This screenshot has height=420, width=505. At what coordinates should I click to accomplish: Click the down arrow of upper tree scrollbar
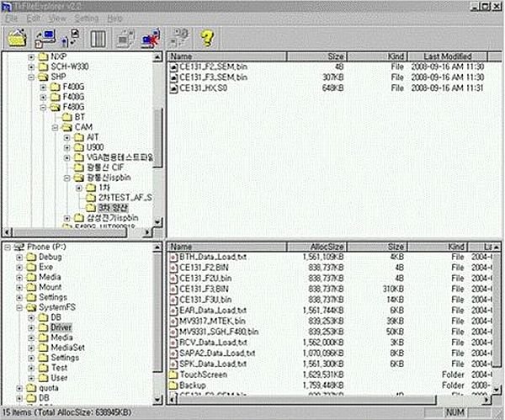(157, 222)
